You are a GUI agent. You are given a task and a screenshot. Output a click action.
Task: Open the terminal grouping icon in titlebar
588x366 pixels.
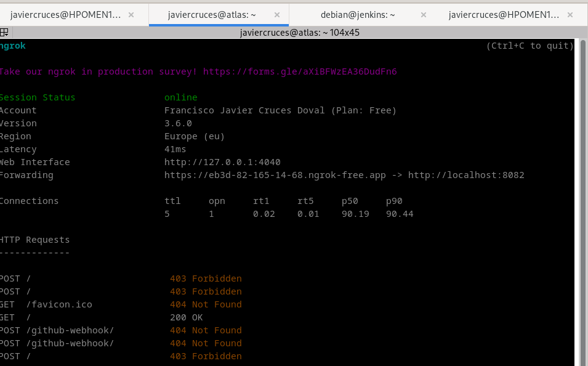[4, 33]
